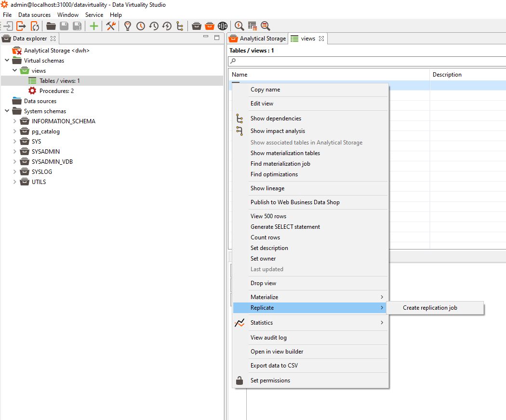Viewport: 506px width, 420px height.
Task: Click the globe icon in toolbar
Action: (x=222, y=26)
